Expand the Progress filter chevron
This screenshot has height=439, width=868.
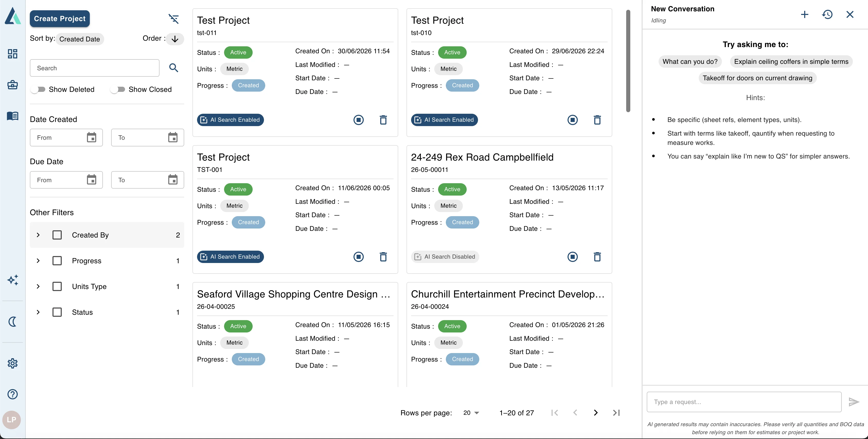pos(38,261)
